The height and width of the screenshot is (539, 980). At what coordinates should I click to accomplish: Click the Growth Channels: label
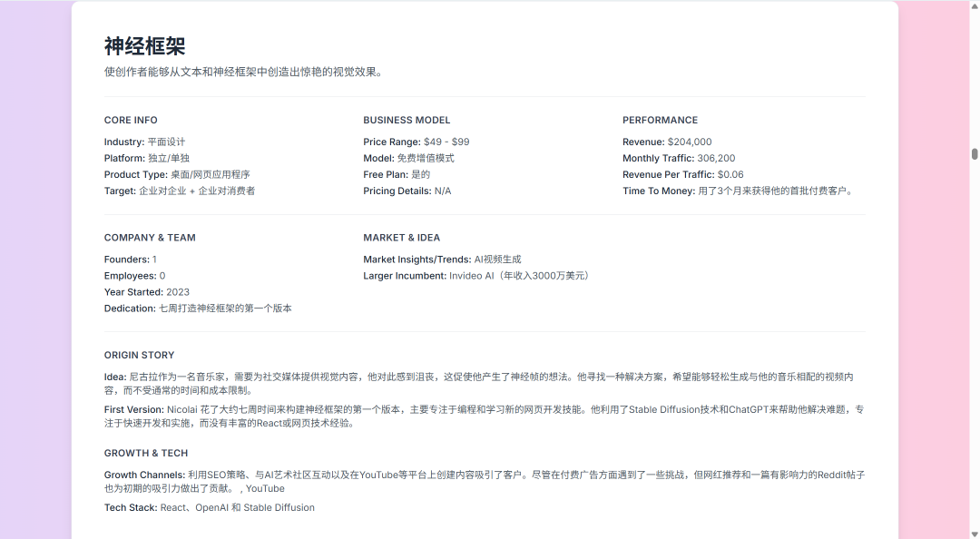(144, 475)
